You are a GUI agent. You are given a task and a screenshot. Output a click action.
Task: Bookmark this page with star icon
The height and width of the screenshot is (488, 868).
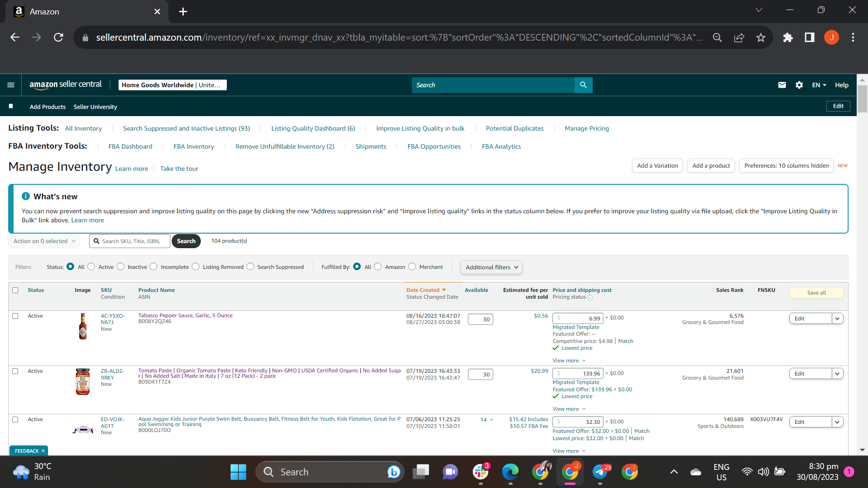tap(761, 38)
